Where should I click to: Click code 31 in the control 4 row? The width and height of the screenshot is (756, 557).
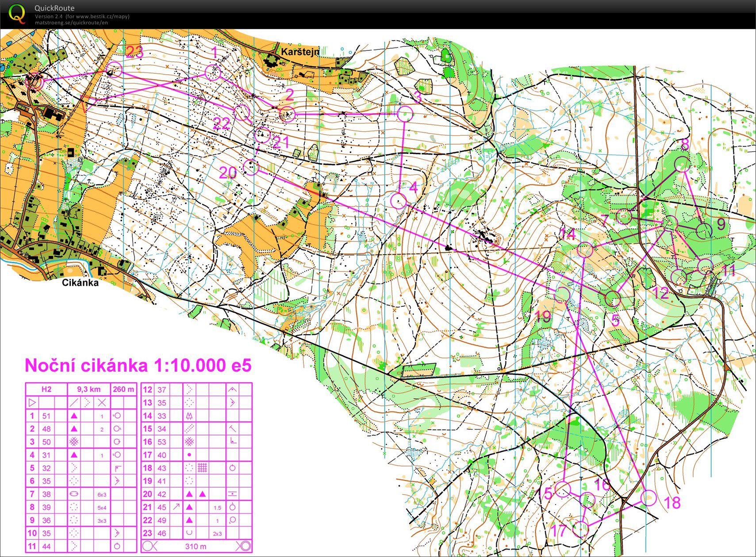pos(46,455)
